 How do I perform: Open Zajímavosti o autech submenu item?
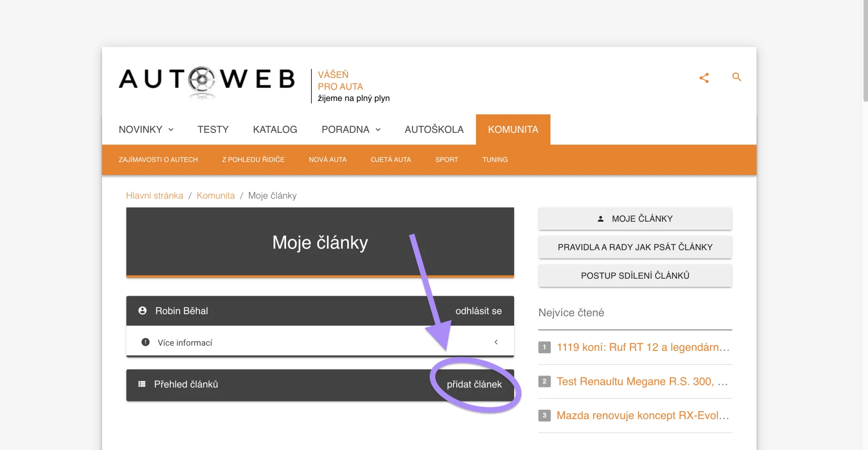(158, 160)
